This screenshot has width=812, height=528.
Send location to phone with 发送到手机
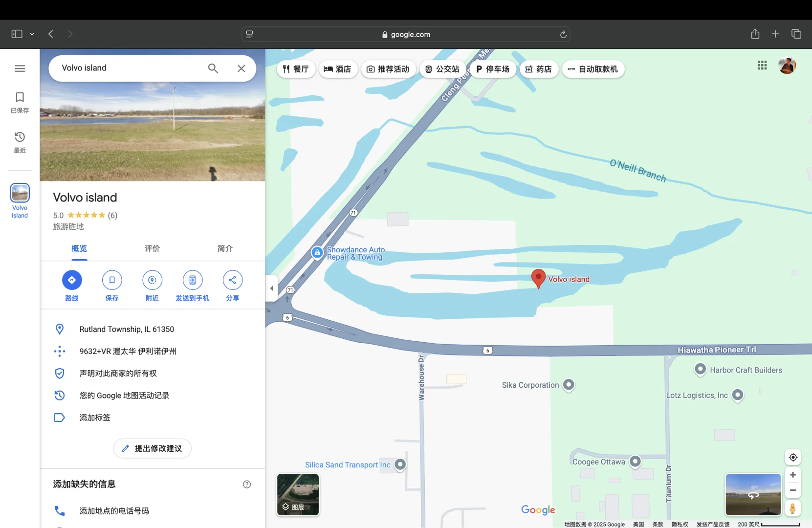click(192, 280)
